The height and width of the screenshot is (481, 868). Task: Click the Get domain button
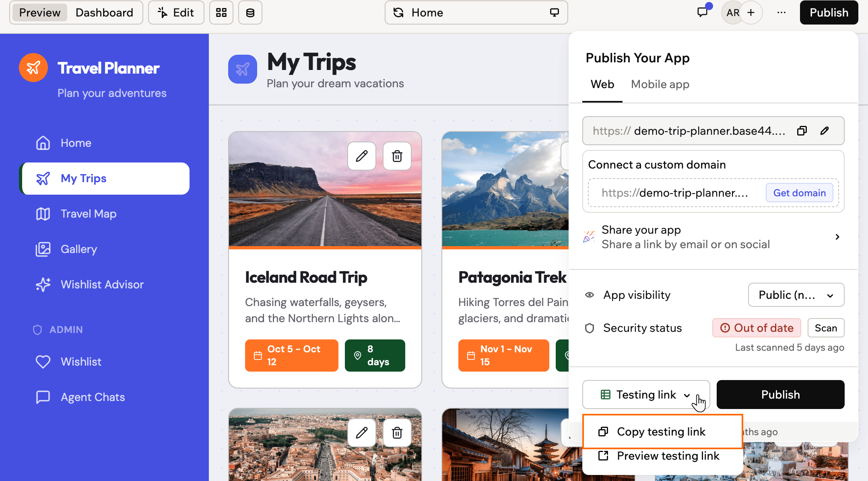tap(800, 193)
